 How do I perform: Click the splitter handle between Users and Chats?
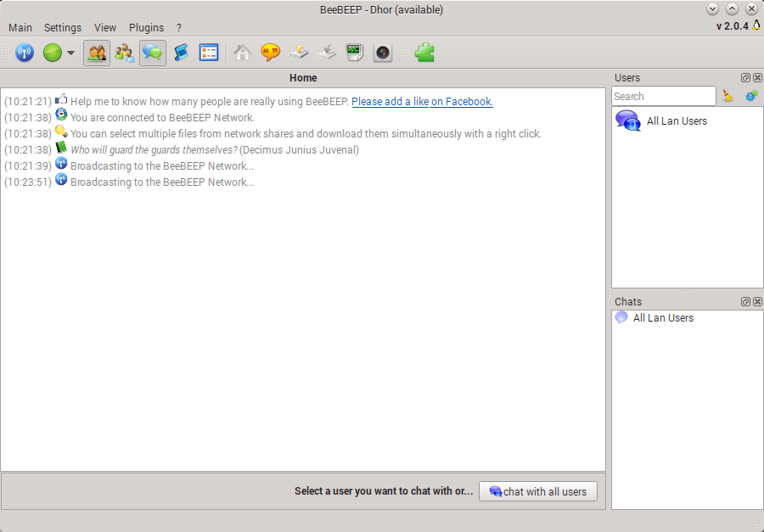pos(688,291)
